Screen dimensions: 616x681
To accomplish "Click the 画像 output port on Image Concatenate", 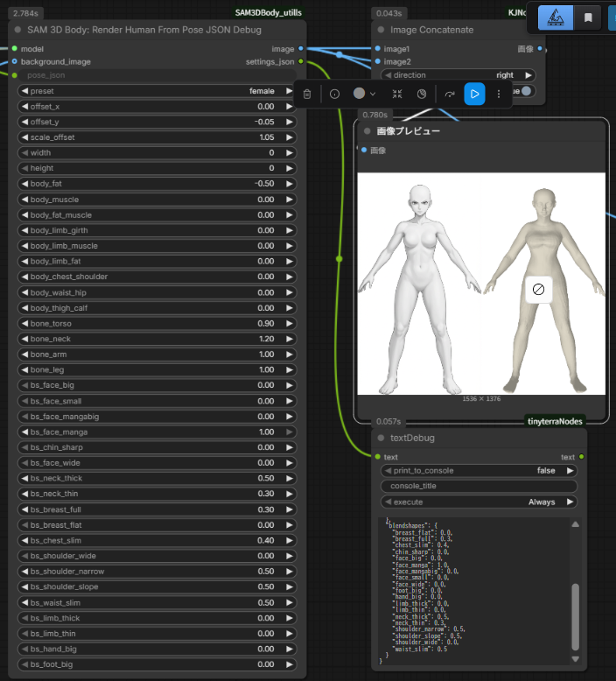I will pos(540,49).
